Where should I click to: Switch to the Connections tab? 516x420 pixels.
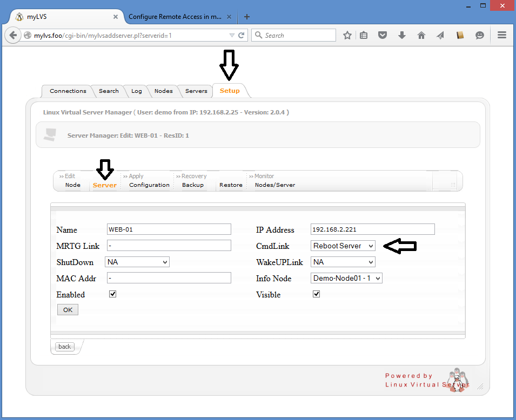pos(68,91)
